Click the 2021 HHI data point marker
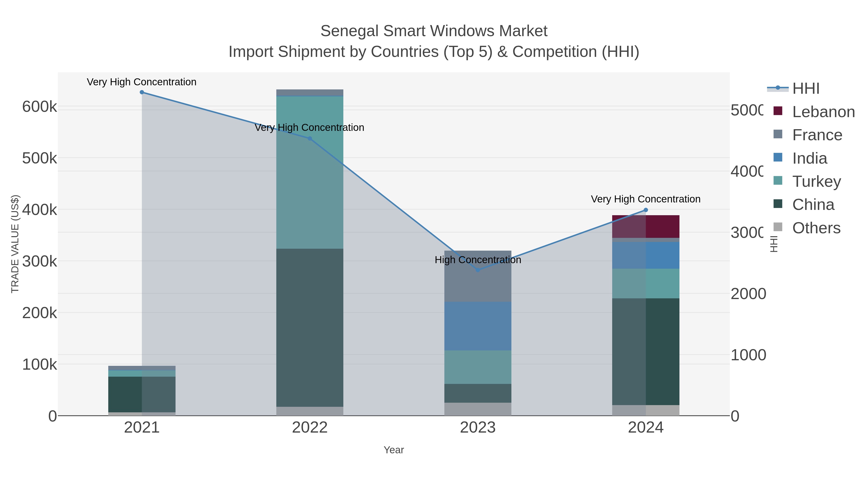The width and height of the screenshot is (868, 488). point(142,92)
